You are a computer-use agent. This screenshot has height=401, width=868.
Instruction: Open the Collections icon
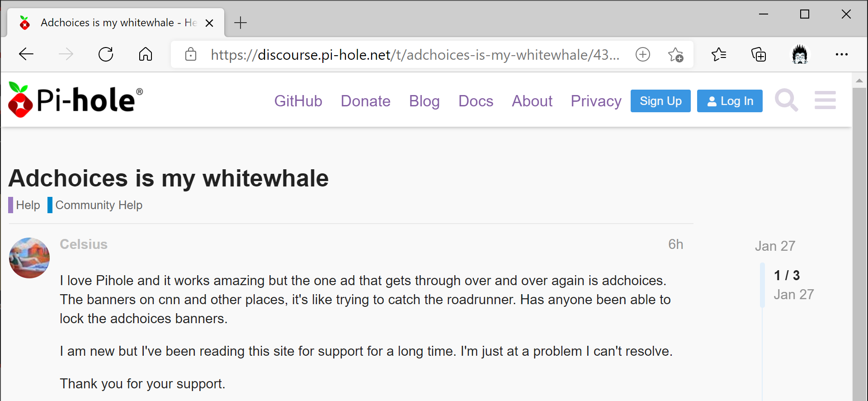coord(759,54)
